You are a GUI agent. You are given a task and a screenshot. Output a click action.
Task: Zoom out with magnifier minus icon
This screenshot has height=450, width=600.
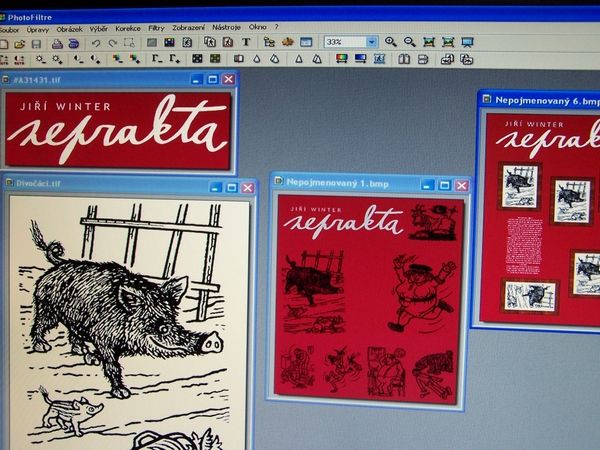click(408, 42)
